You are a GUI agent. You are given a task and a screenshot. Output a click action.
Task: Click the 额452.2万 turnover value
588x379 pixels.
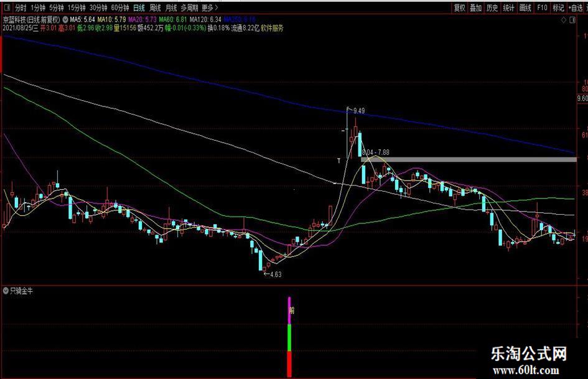pyautogui.click(x=151, y=28)
